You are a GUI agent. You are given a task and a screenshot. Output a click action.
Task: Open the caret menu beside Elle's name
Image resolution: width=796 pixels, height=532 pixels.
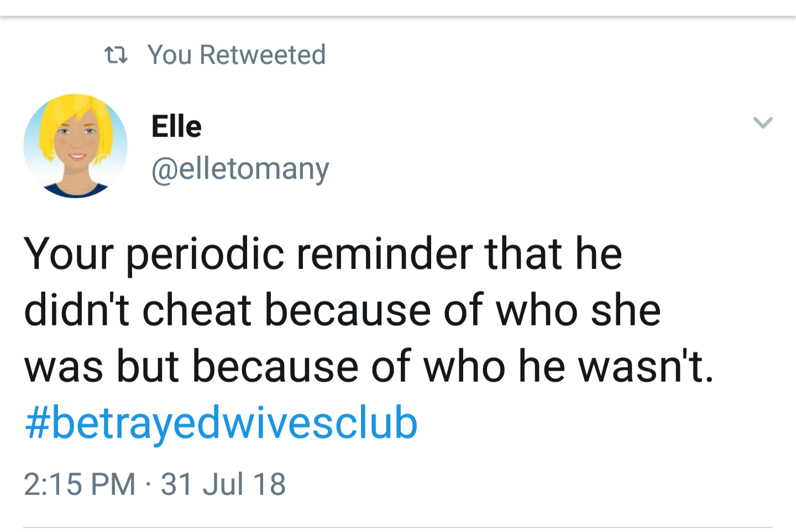click(763, 122)
